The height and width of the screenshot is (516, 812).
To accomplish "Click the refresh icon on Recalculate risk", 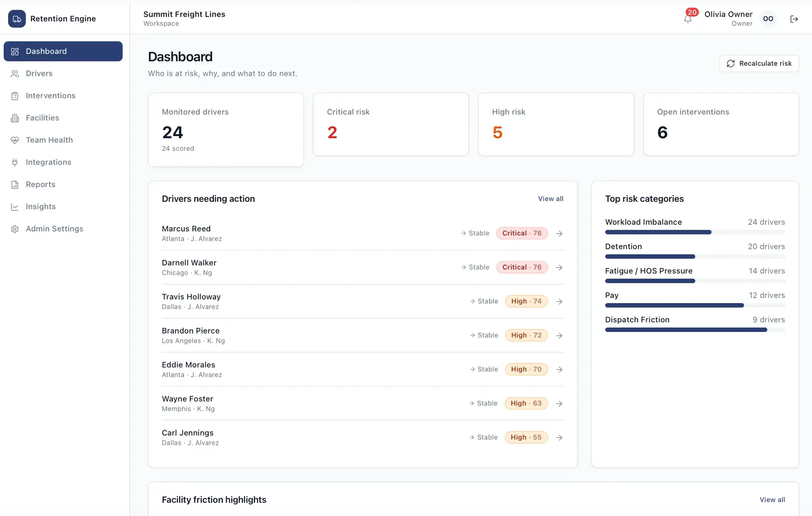I will tap(730, 63).
